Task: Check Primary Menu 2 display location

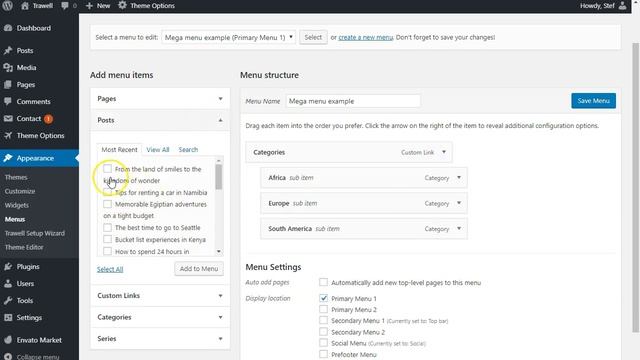Action: pos(323,309)
